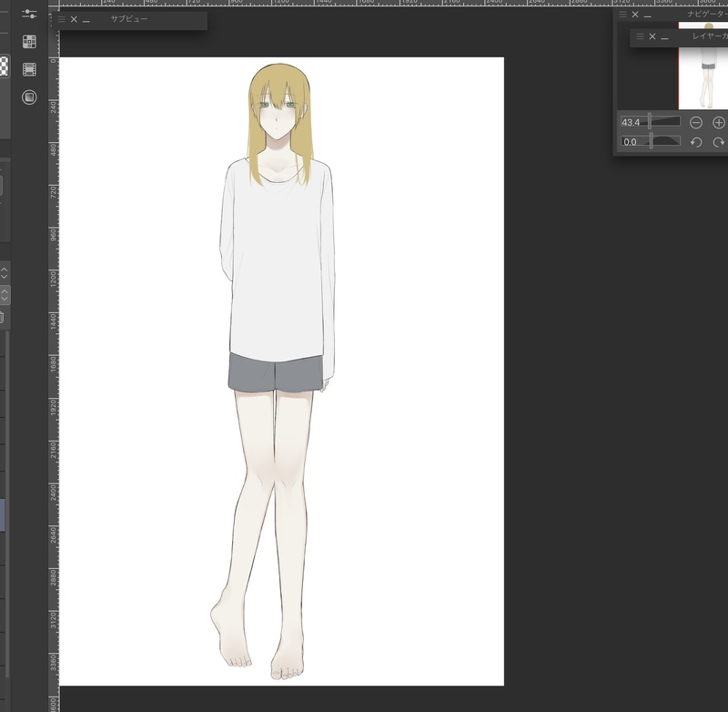Select the サブビュー panel tab

128,19
